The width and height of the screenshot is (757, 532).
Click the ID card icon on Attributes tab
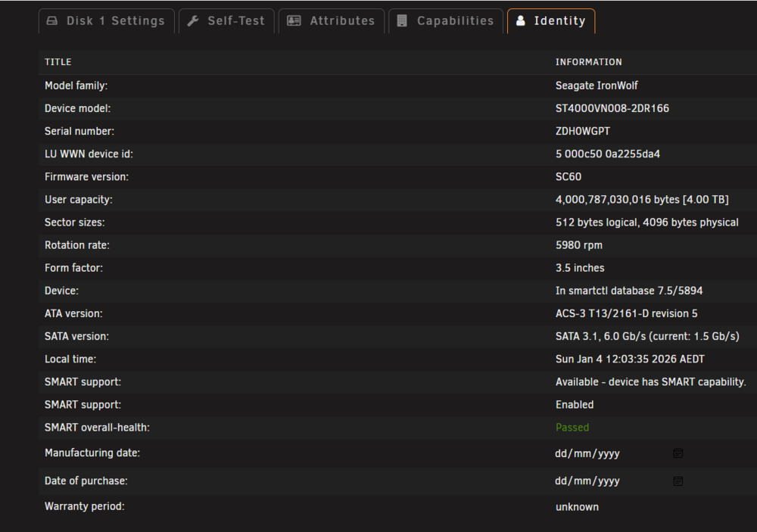click(294, 20)
